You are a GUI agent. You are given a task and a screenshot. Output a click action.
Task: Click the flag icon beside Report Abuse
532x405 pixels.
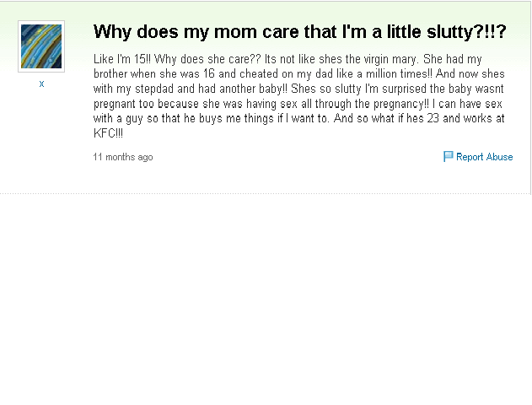point(449,157)
